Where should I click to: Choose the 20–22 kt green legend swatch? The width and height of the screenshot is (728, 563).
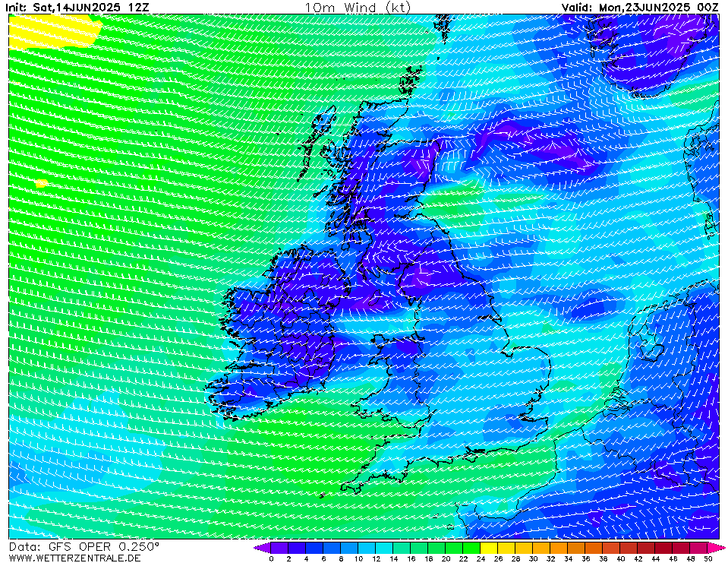coord(455,547)
